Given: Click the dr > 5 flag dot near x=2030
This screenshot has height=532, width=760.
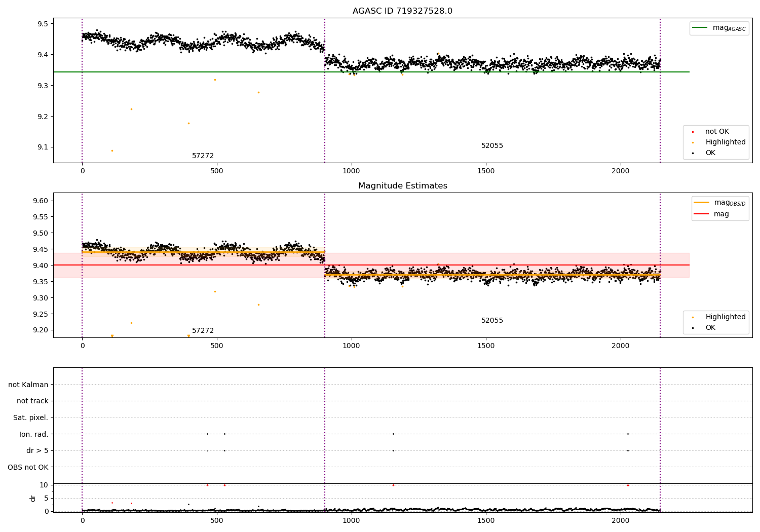Looking at the screenshot, I should 628,450.
